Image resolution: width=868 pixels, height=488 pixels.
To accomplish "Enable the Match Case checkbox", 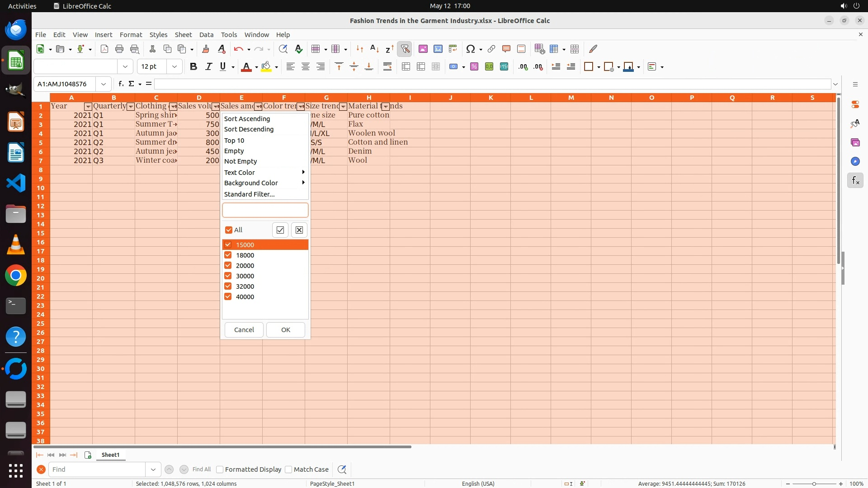I will 288,469.
